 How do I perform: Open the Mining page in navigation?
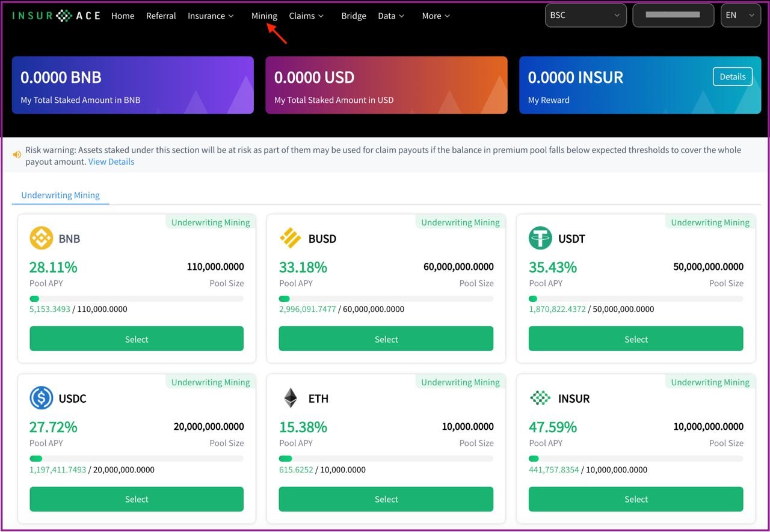click(264, 16)
